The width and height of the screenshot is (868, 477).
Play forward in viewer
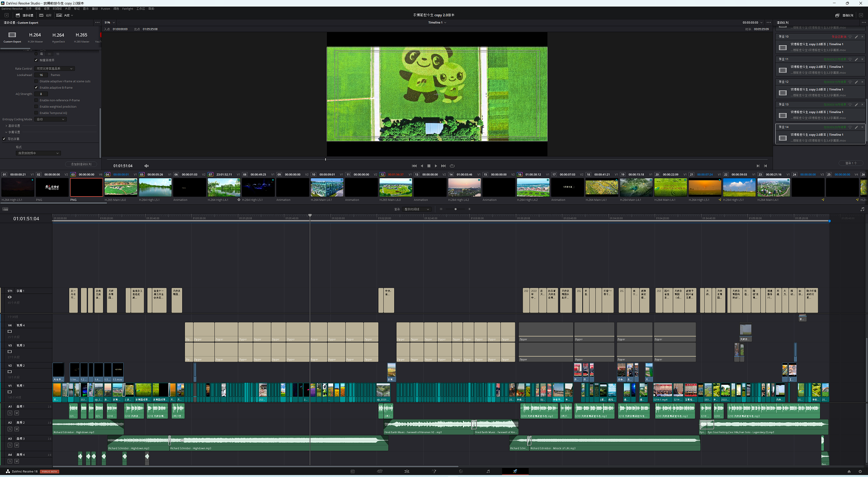pos(436,166)
